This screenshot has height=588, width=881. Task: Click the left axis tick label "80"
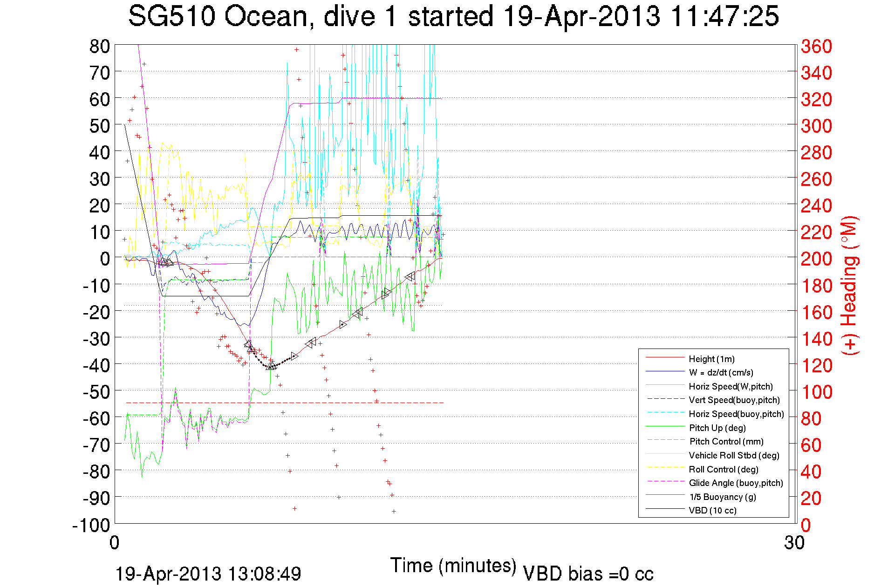pos(99,46)
